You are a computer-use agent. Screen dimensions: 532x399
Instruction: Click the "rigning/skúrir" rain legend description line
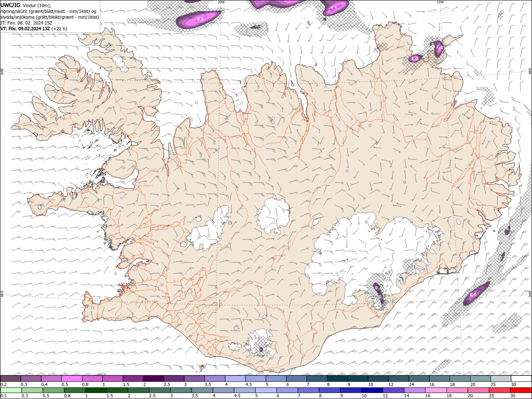(x=49, y=11)
